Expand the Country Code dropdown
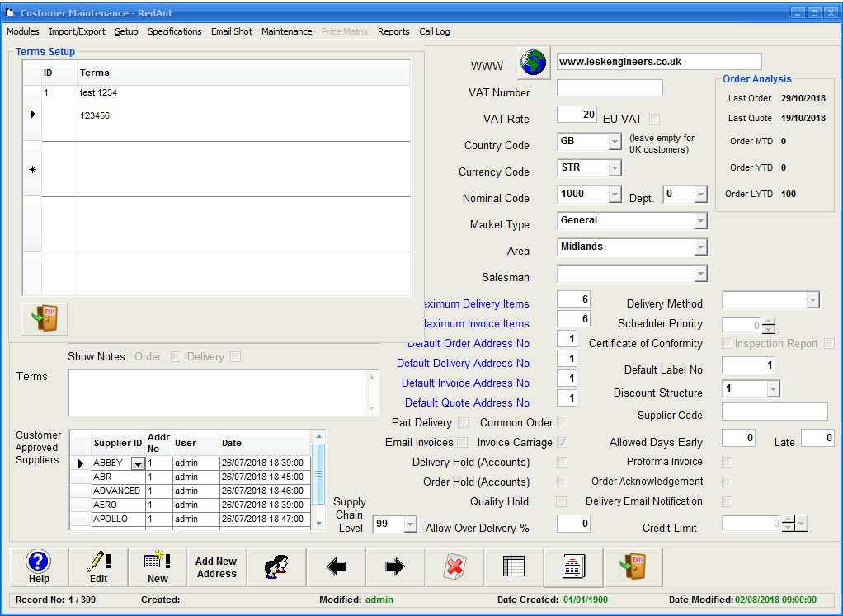843x616 pixels. coord(615,142)
